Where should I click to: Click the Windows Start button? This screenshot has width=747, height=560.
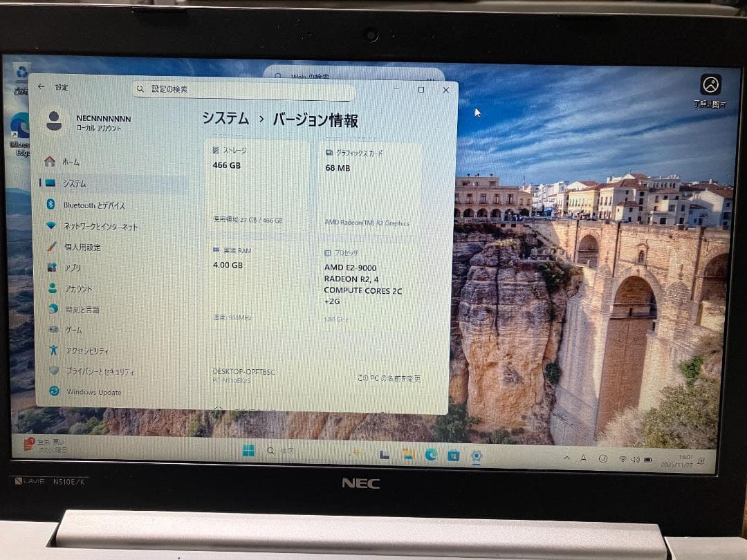(x=248, y=454)
